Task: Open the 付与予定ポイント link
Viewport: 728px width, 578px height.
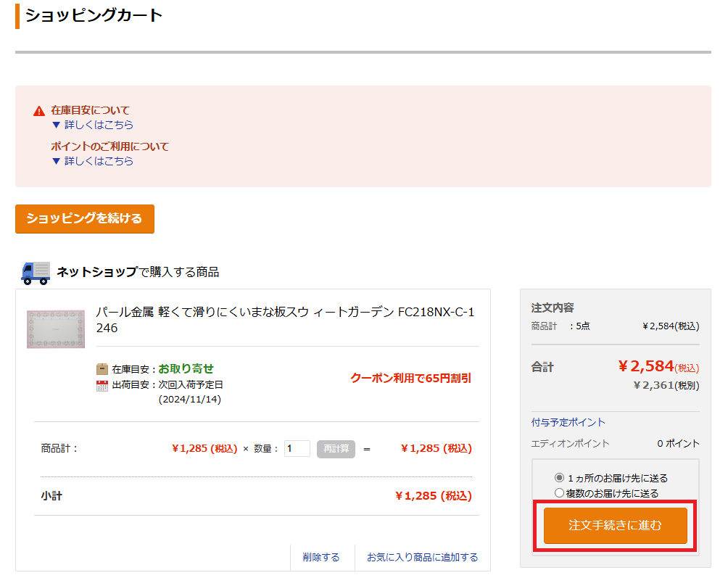Action: click(568, 422)
